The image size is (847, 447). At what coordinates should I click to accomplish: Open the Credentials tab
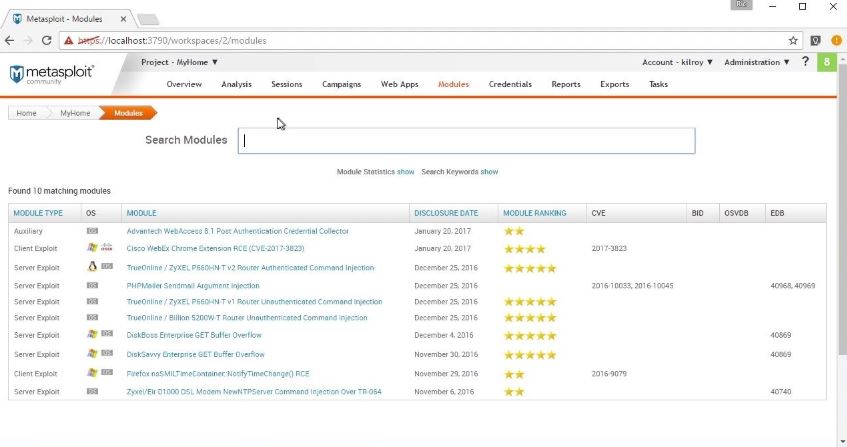pos(510,84)
